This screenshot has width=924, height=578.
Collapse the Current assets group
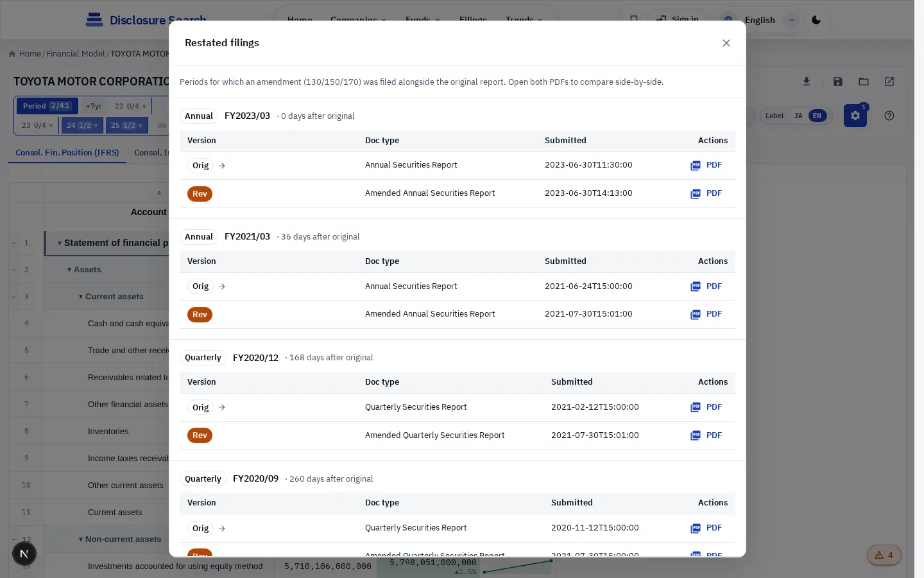pos(81,297)
